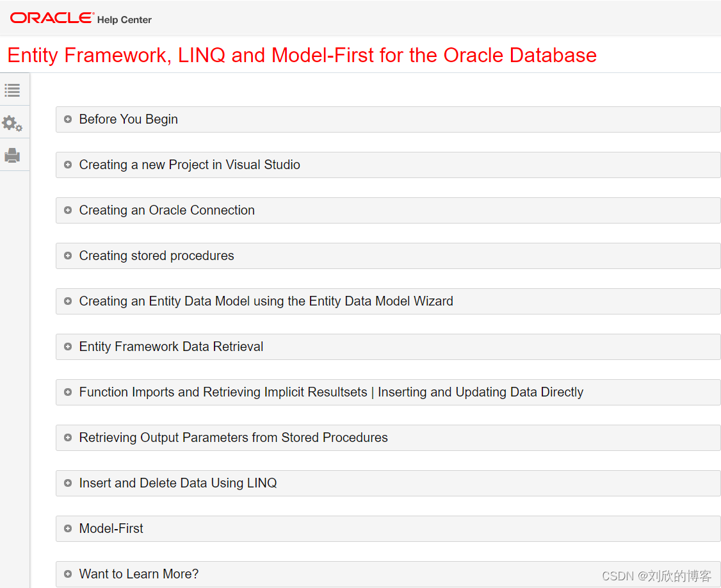Open the settings gear in the sidebar
This screenshot has width=721, height=588.
[13, 122]
